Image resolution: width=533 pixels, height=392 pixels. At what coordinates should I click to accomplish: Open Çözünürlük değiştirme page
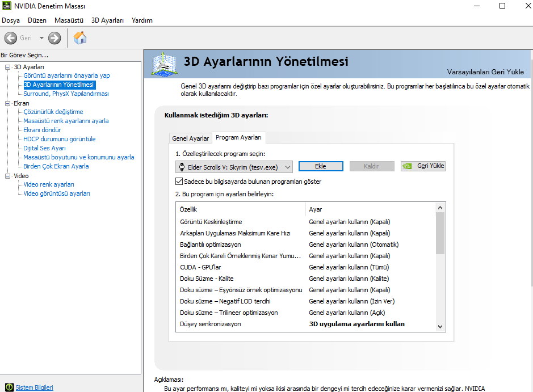coord(53,112)
